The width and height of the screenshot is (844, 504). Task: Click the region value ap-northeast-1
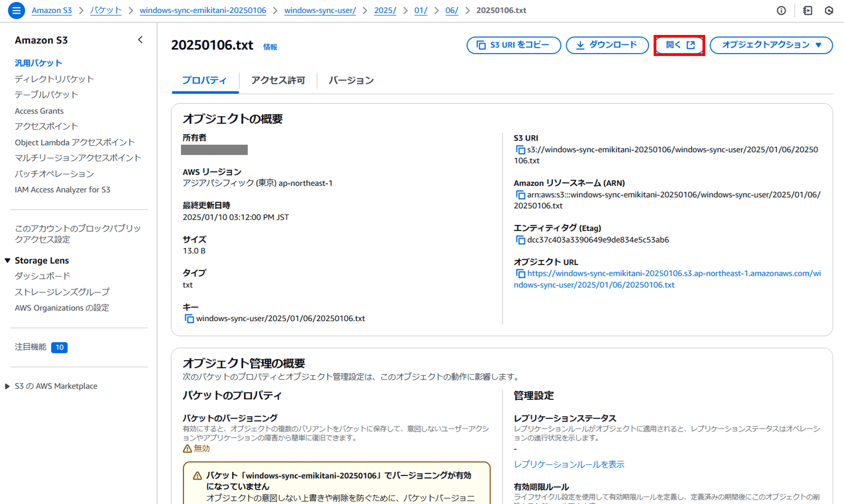coord(306,183)
